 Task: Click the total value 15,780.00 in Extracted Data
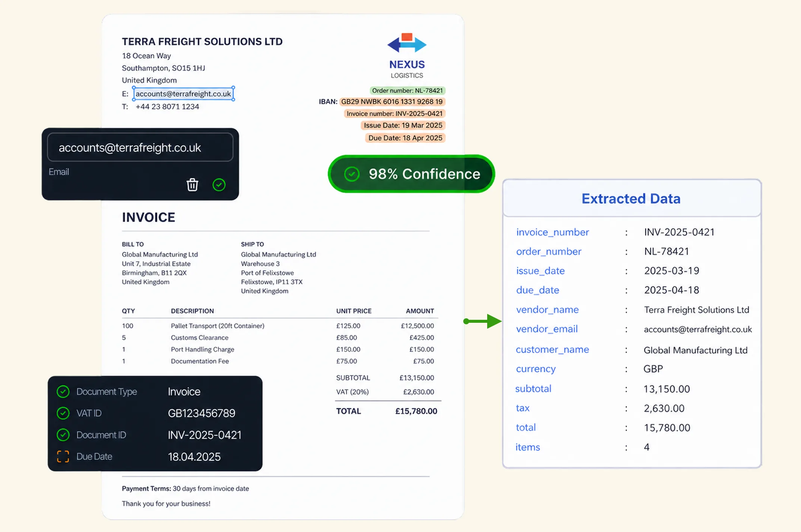(x=667, y=428)
